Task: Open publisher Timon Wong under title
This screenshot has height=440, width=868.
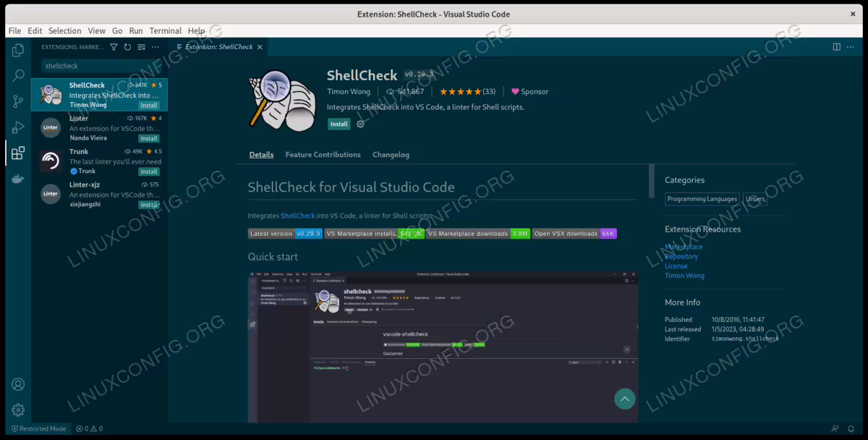Action: (349, 92)
